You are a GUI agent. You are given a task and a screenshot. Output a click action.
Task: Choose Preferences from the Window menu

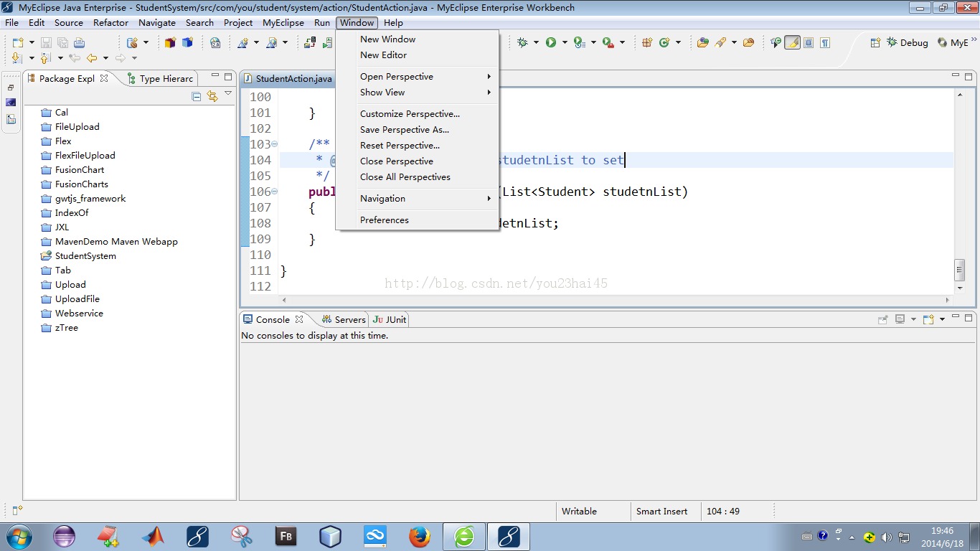click(385, 220)
